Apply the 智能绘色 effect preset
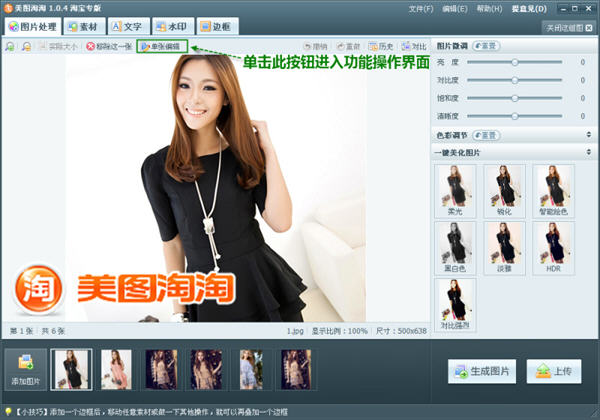The height and width of the screenshot is (420, 600). (553, 191)
